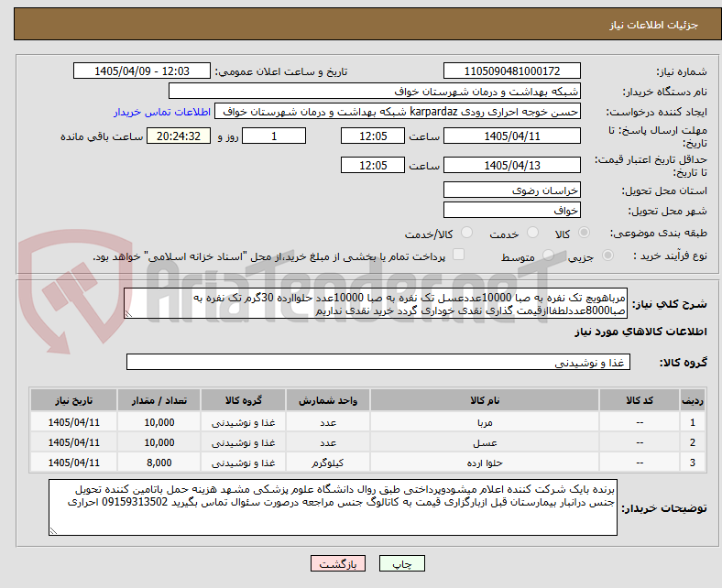Select the خدمت radio button

point(532,233)
